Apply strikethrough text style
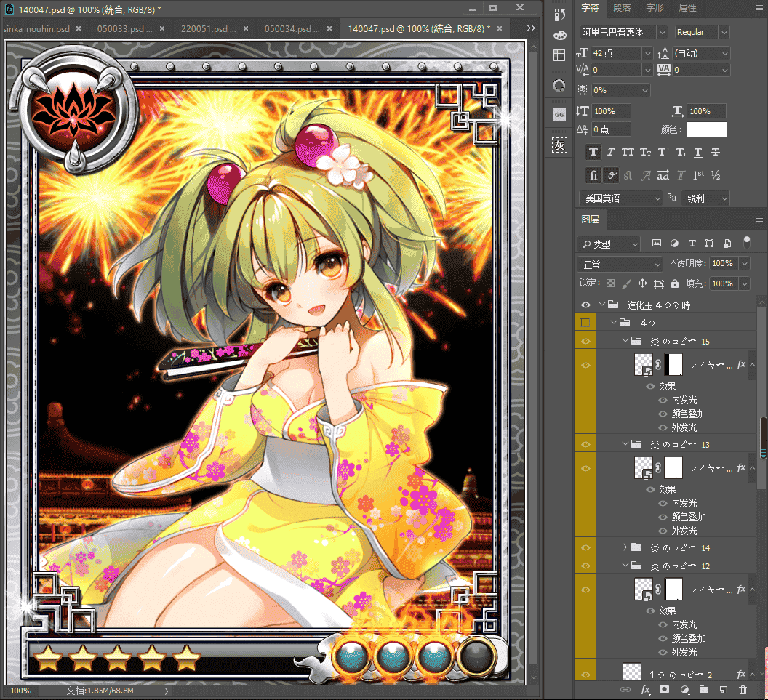This screenshot has height=700, width=768. [x=716, y=152]
